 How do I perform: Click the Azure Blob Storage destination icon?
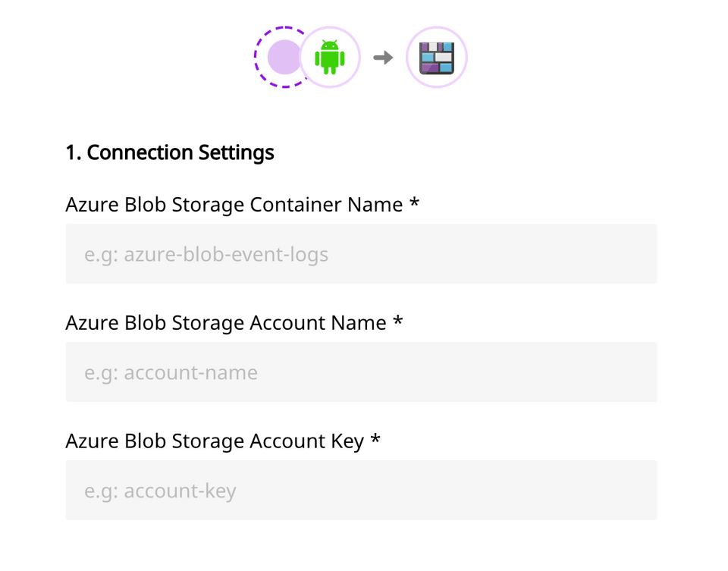point(436,58)
